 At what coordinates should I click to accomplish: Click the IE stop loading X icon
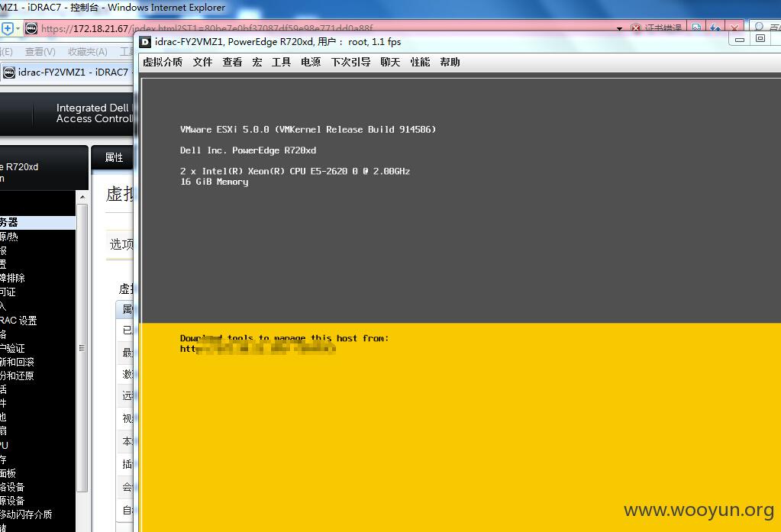pos(734,28)
